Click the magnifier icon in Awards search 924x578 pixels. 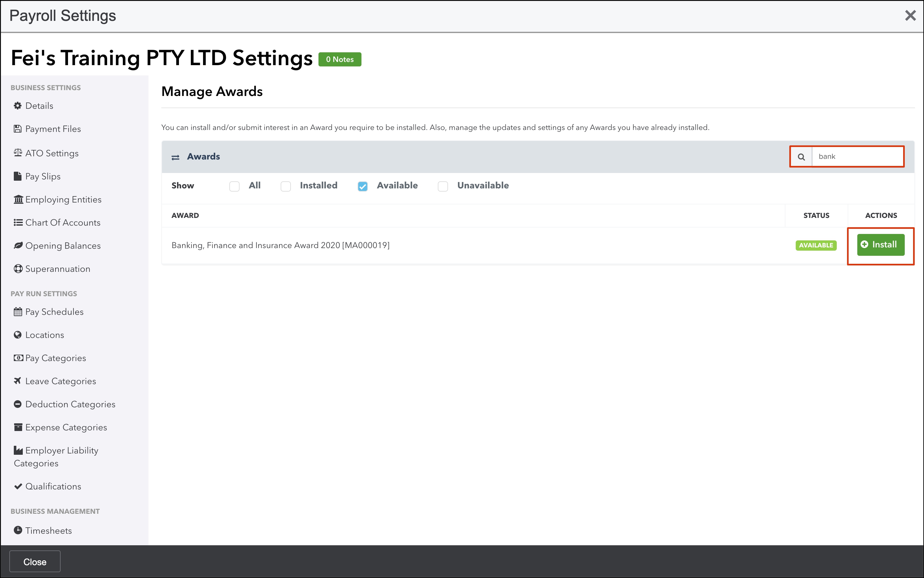[801, 157]
